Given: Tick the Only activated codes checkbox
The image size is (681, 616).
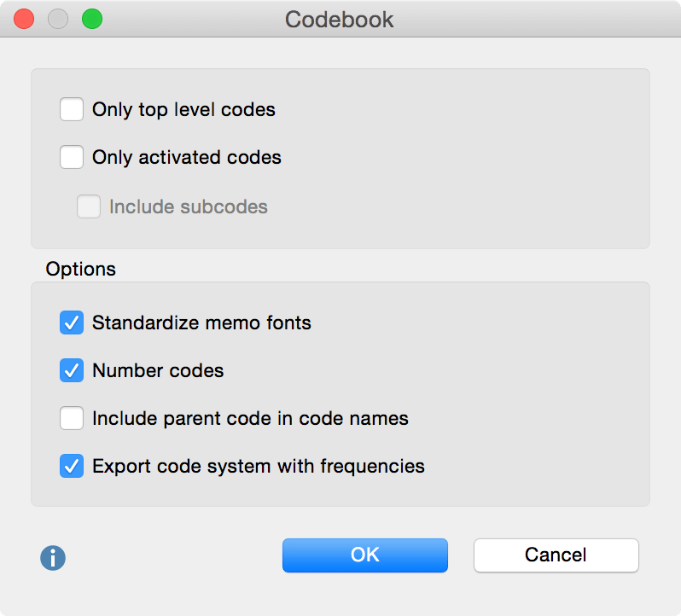Looking at the screenshot, I should tap(72, 157).
